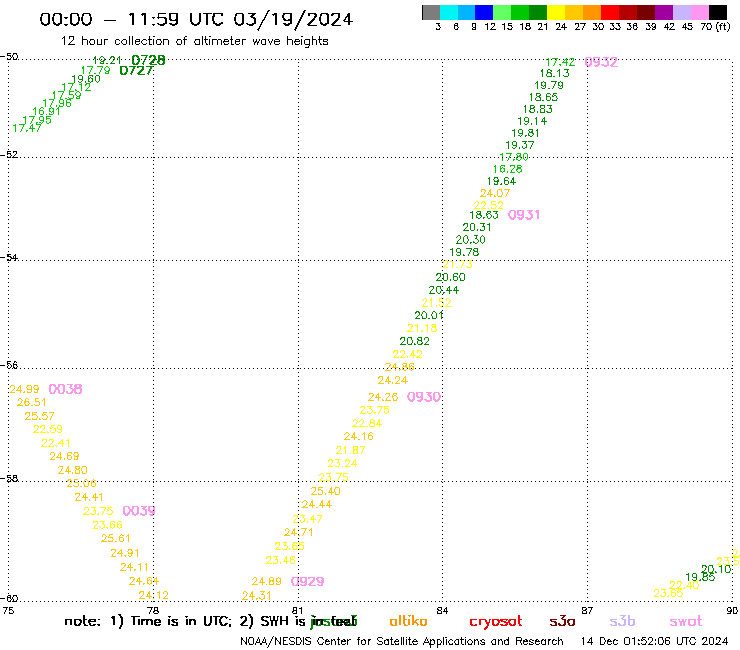Image resolution: width=740 pixels, height=650 pixels.
Task: Click the time label 0727
Action: pyautogui.click(x=136, y=71)
